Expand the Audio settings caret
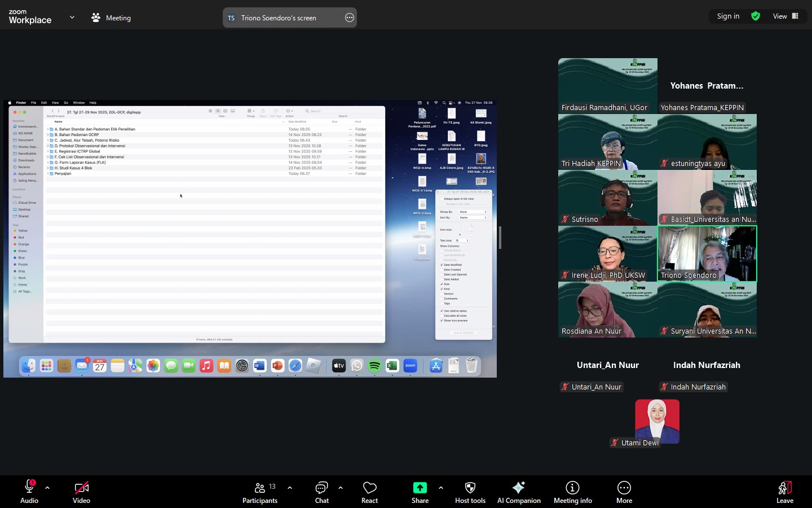The image size is (812, 508). pyautogui.click(x=47, y=488)
